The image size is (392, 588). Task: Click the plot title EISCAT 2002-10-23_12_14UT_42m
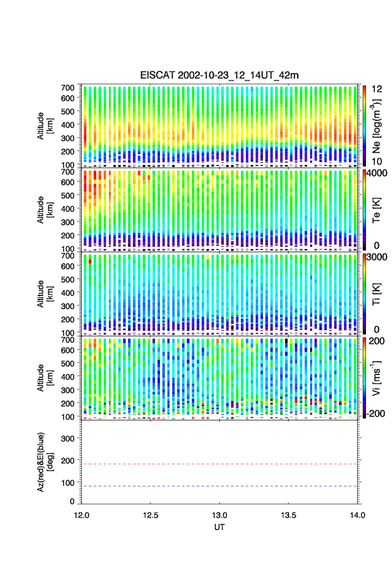(x=219, y=75)
